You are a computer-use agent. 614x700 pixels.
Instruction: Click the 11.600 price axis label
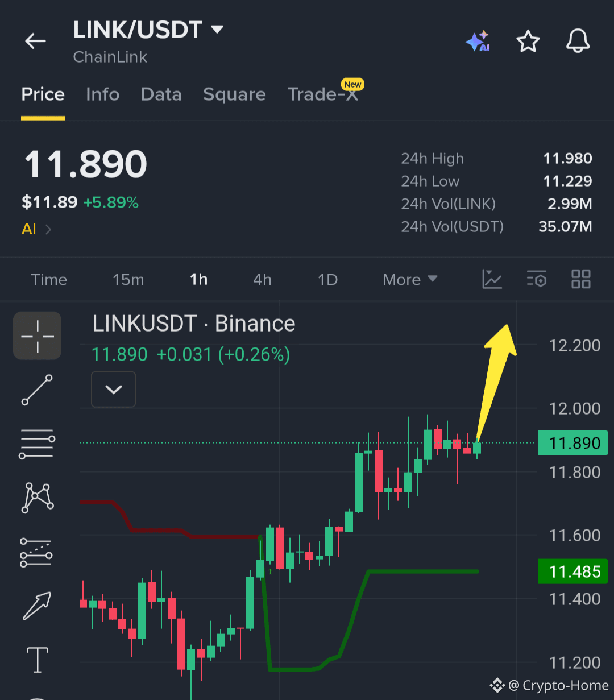click(575, 536)
